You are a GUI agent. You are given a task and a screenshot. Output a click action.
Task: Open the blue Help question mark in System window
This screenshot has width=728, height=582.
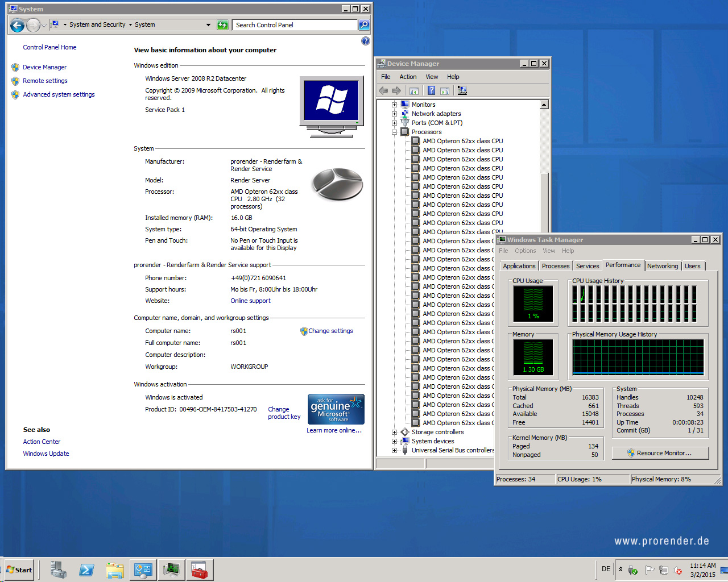[x=366, y=41]
